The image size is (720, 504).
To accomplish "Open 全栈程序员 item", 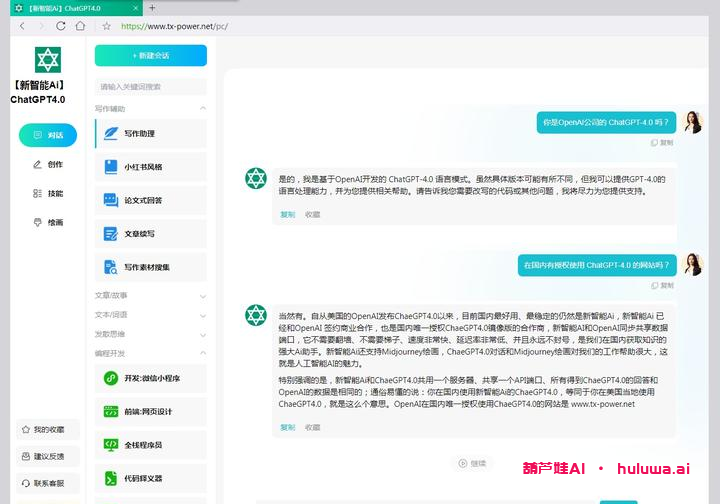I will (151, 445).
